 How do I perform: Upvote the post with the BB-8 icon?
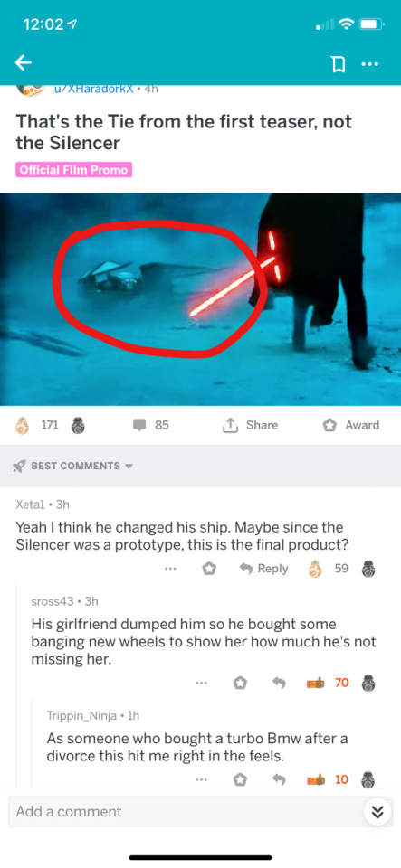[22, 425]
